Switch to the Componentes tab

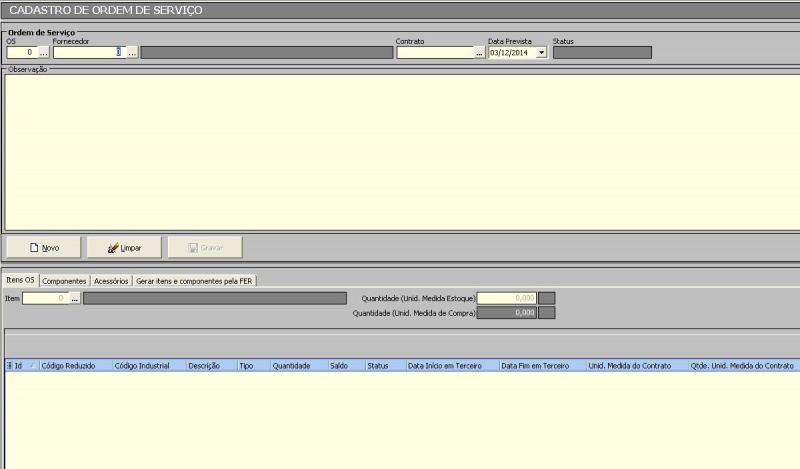[x=64, y=281]
